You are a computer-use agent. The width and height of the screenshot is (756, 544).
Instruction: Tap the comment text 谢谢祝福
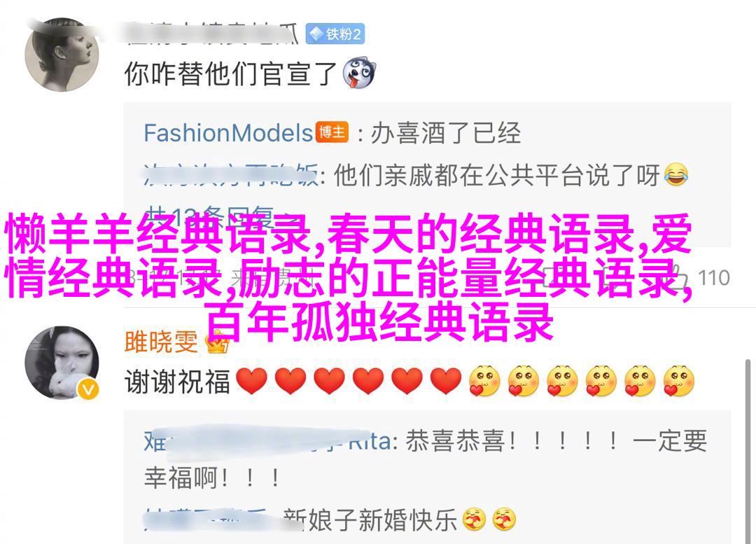click(177, 382)
